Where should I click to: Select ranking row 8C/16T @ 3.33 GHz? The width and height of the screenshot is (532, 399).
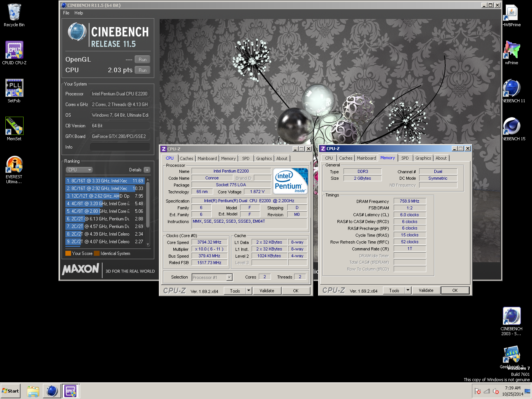(x=105, y=181)
